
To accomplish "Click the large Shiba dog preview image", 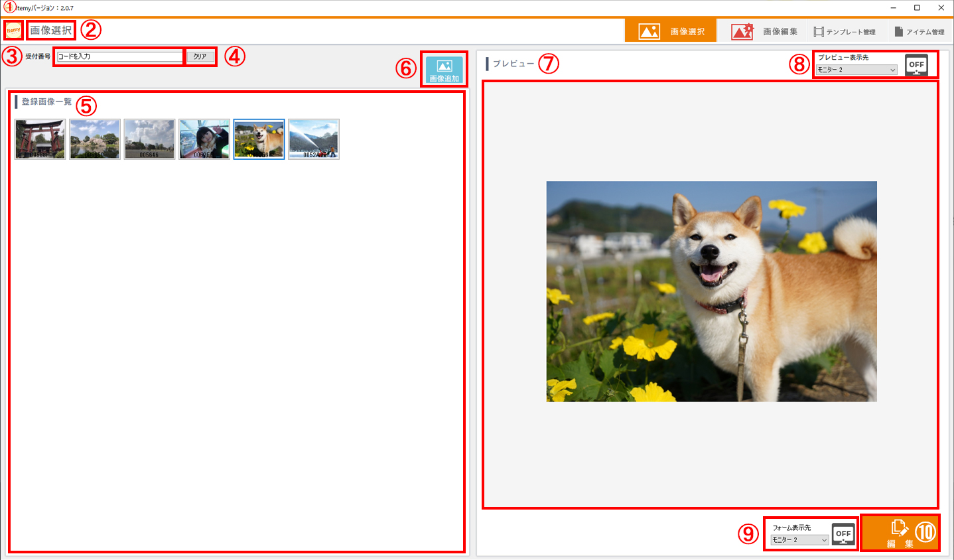I will (711, 291).
